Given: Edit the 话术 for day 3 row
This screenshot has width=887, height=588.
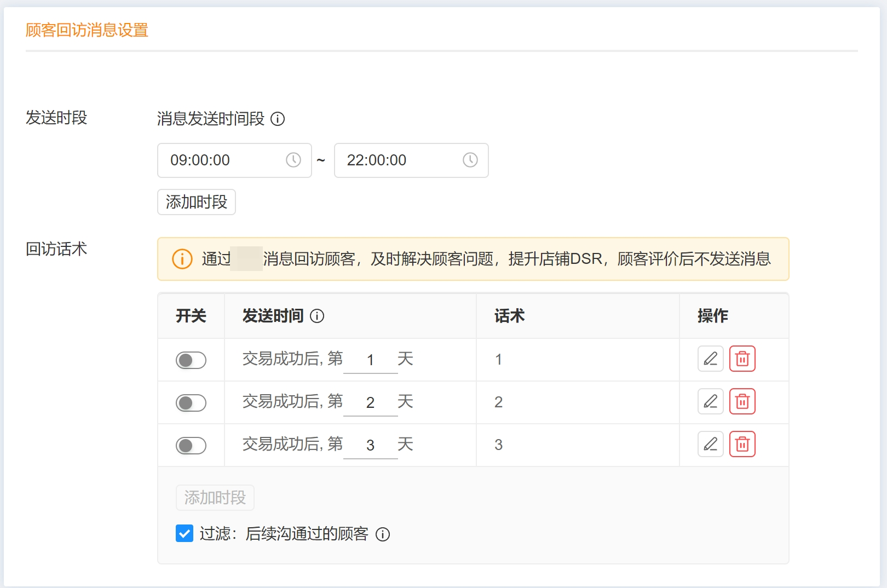Looking at the screenshot, I should 711,444.
